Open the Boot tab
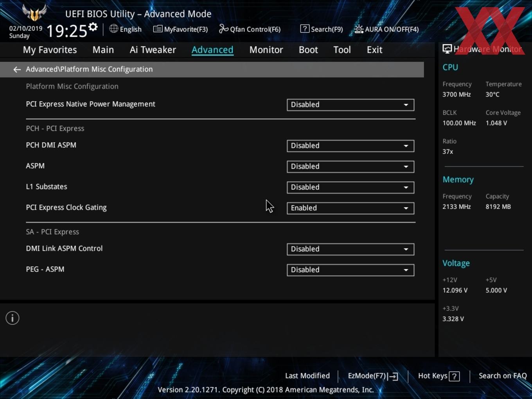Screen dimensions: 532x399 [308, 50]
